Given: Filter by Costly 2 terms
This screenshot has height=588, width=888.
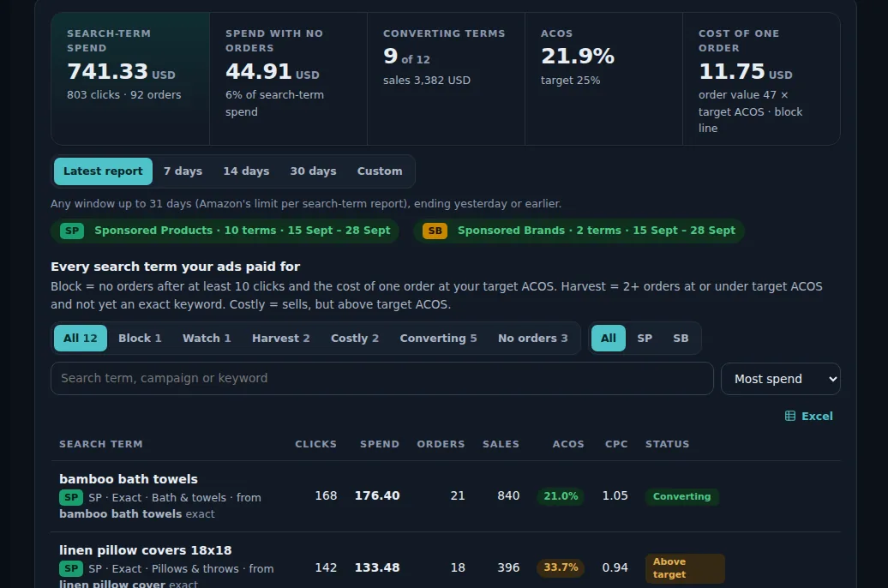Looking at the screenshot, I should pos(355,339).
